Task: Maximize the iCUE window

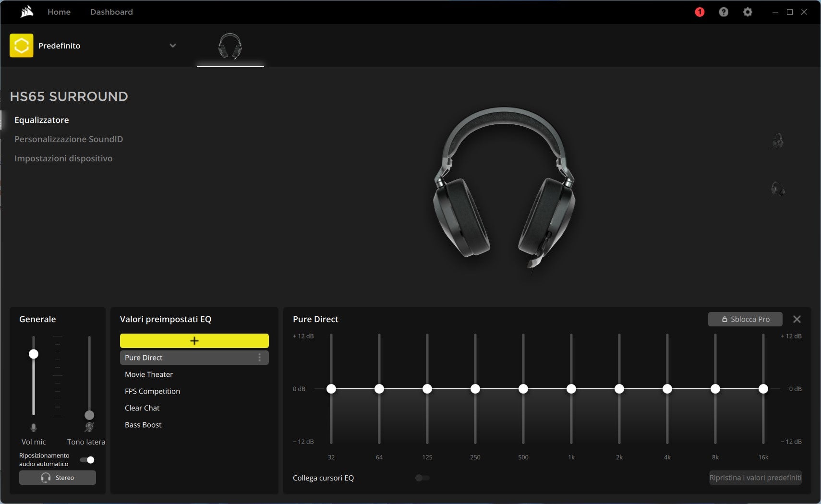Action: coord(790,12)
